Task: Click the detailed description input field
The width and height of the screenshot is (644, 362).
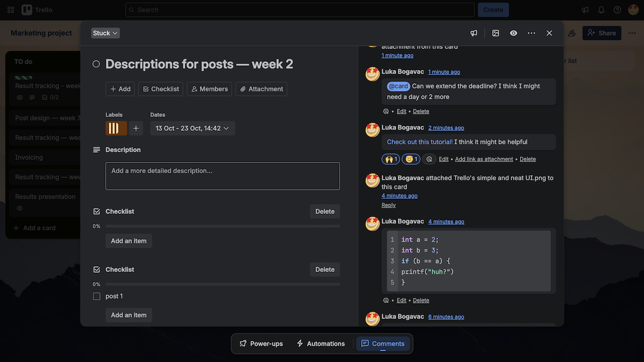Action: click(222, 175)
